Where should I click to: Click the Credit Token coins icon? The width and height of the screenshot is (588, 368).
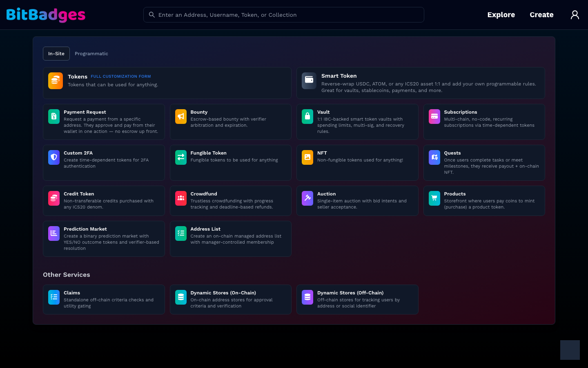54,198
